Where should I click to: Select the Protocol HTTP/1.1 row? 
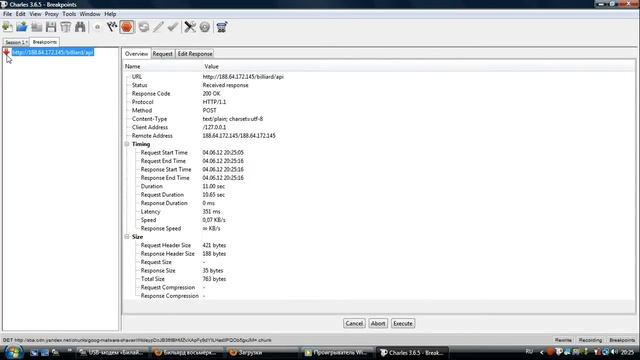pos(378,102)
